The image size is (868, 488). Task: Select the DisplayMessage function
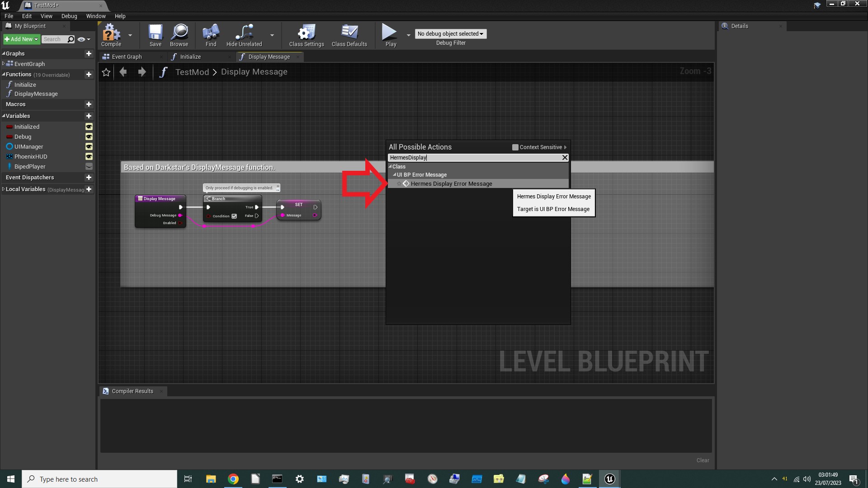pyautogui.click(x=36, y=94)
